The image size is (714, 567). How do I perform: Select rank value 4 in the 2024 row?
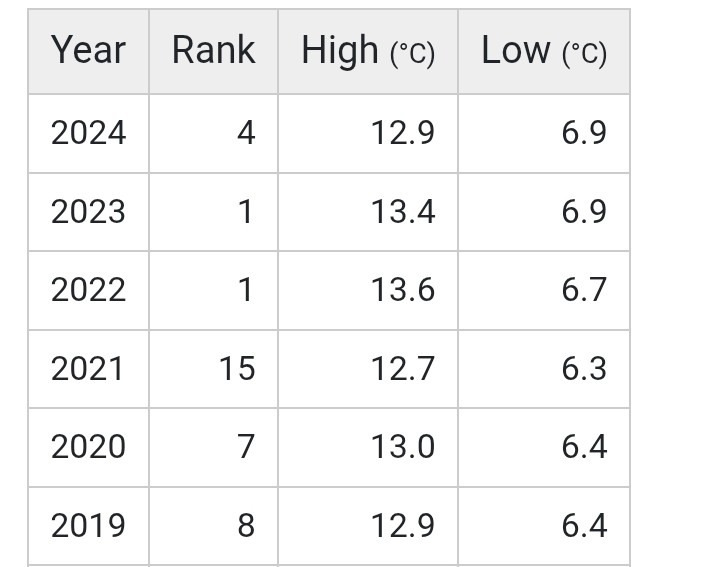246,133
